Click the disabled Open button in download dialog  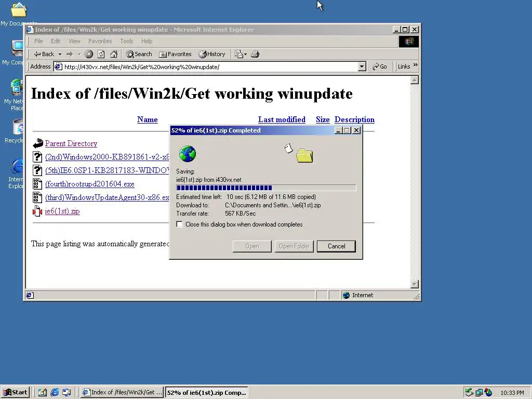point(252,246)
